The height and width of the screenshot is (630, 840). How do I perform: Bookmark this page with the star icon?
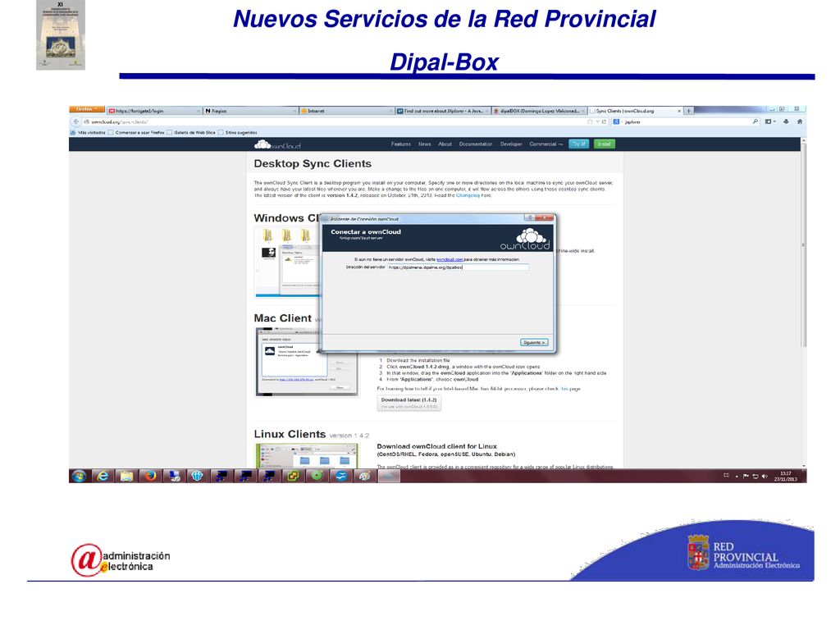[590, 121]
